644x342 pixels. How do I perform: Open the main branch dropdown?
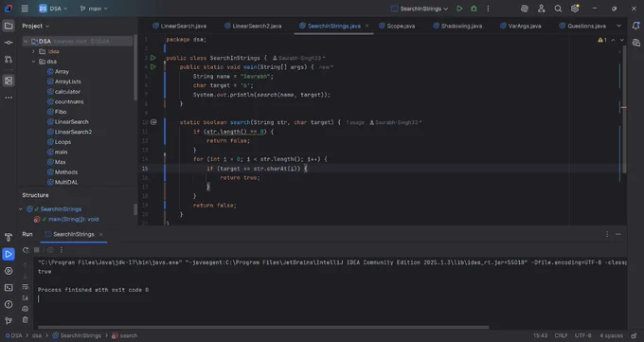(94, 9)
